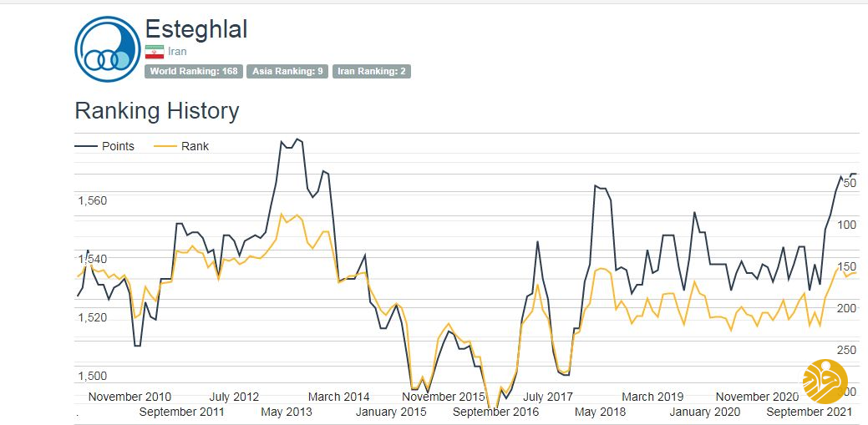The width and height of the screenshot is (868, 425).
Task: Click the 100 rank axis value
Action: 847,225
